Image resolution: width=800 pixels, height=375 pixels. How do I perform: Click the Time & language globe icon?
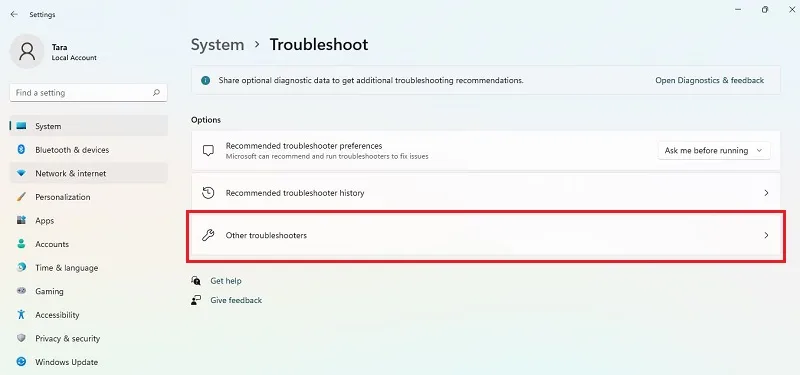21,267
